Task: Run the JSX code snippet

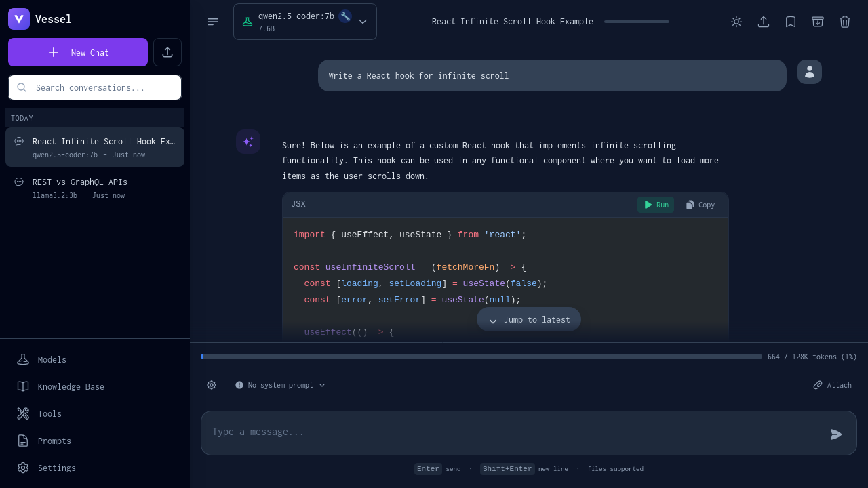Action: 656,205
